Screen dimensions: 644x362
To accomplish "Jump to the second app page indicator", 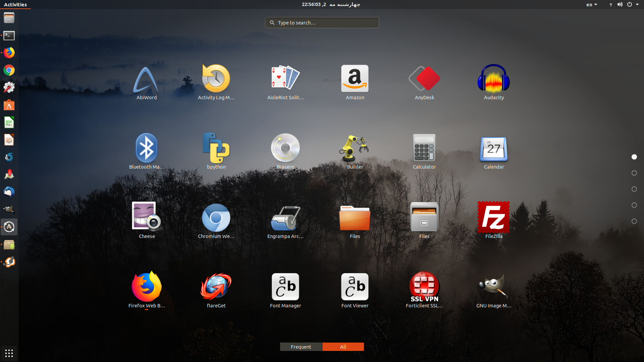I will [x=634, y=173].
